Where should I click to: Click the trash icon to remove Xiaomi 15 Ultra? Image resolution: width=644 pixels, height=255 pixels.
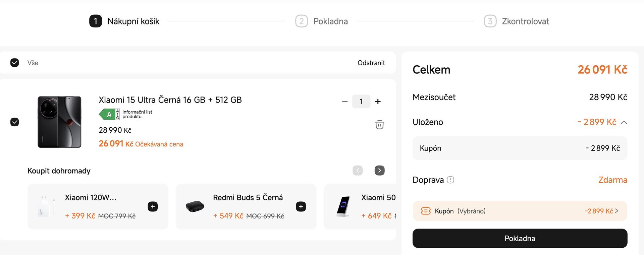pyautogui.click(x=379, y=124)
